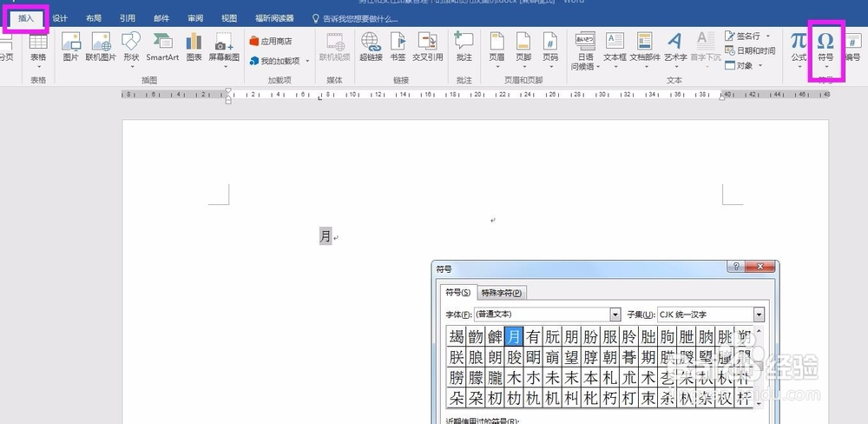
Task: Open the 福昕阅读器 tab
Action: point(274,18)
